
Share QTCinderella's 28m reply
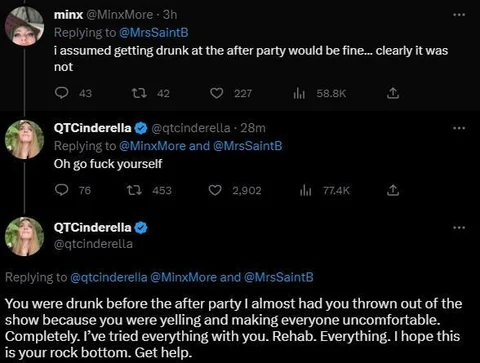[x=393, y=190]
